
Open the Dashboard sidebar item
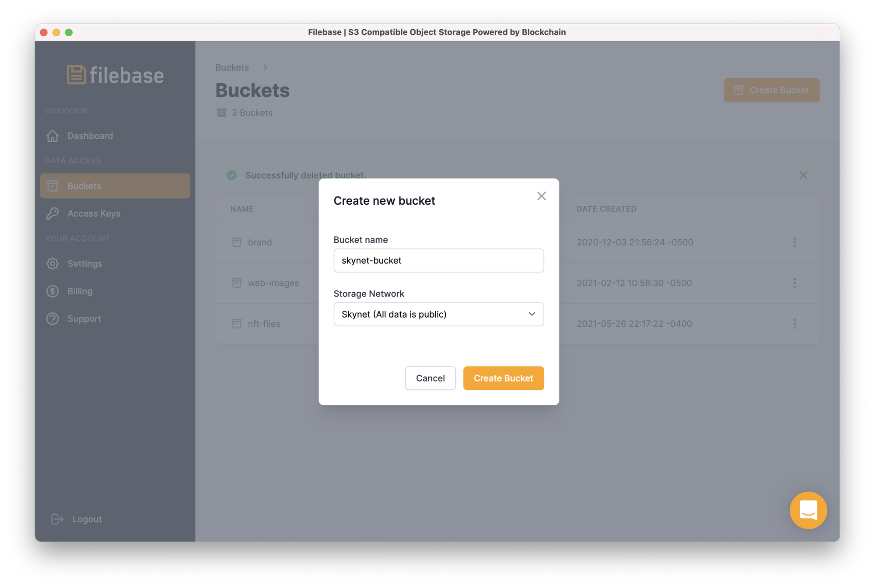pos(115,136)
